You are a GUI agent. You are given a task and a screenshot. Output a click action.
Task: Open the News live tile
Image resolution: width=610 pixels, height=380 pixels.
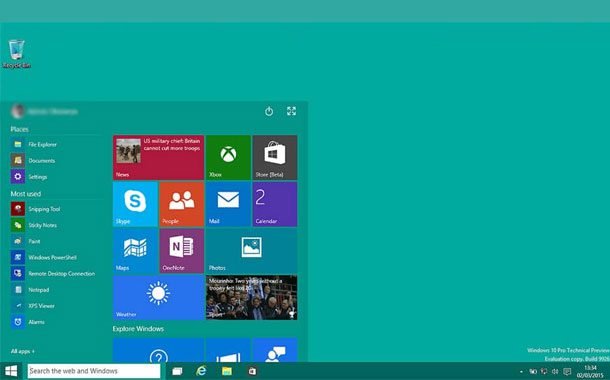point(158,158)
